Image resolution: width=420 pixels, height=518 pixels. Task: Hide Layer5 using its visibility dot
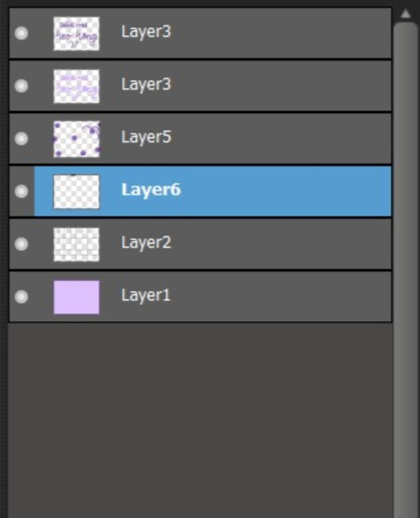[21, 139]
